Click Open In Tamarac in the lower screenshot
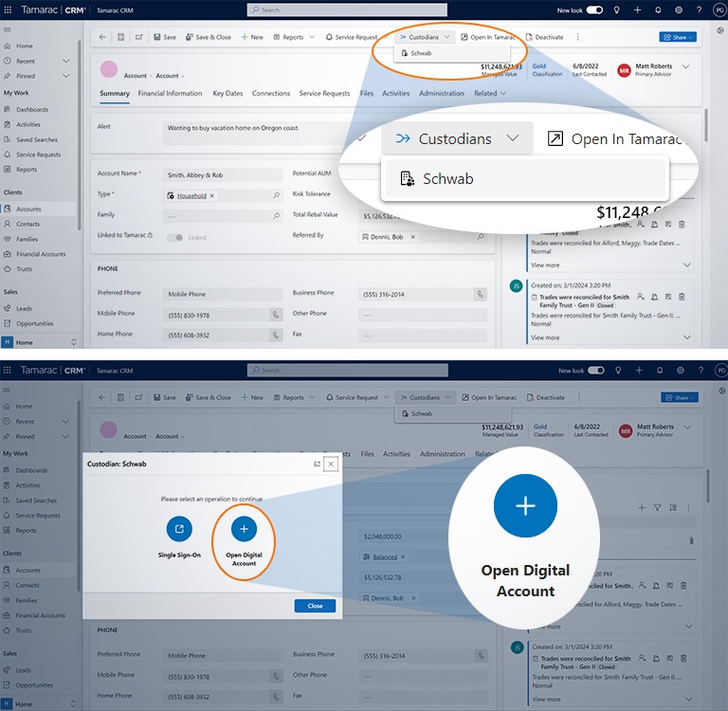Screen dimensions: 728x711 click(x=489, y=397)
